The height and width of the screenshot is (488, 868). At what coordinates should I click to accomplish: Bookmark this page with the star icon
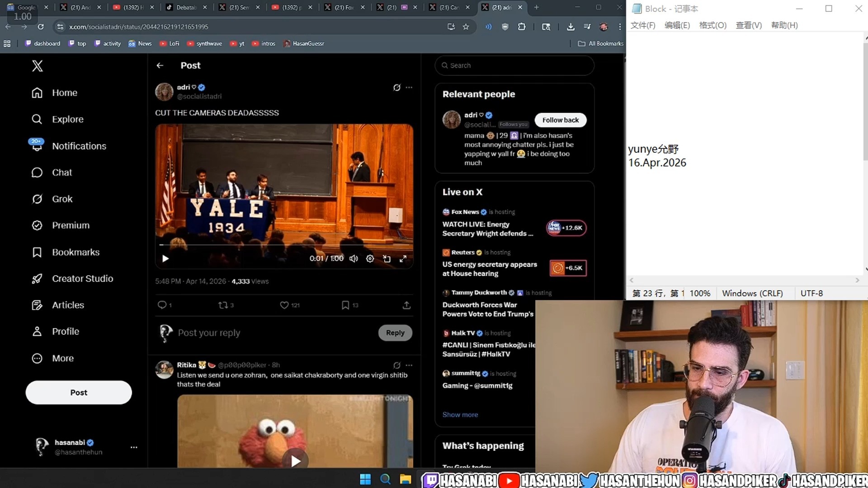click(x=466, y=27)
